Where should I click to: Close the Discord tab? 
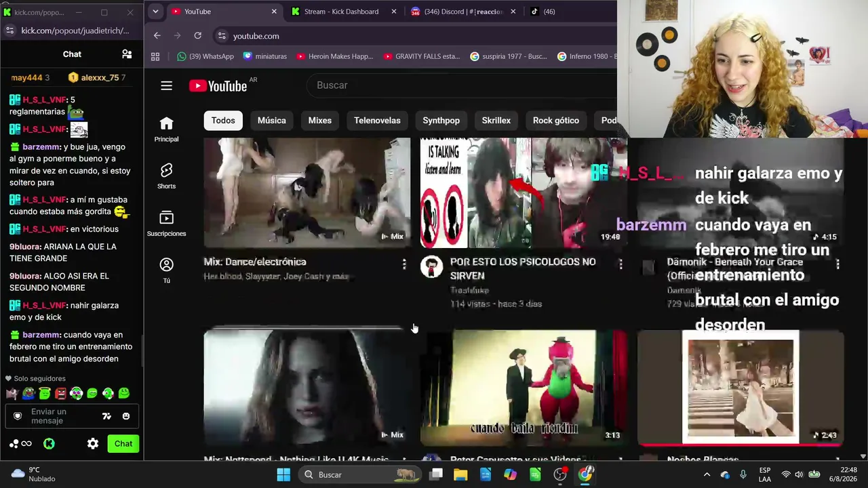point(513,12)
